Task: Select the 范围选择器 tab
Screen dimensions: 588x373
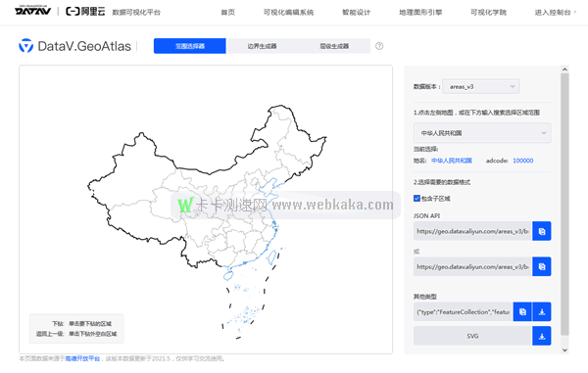Action: 190,46
